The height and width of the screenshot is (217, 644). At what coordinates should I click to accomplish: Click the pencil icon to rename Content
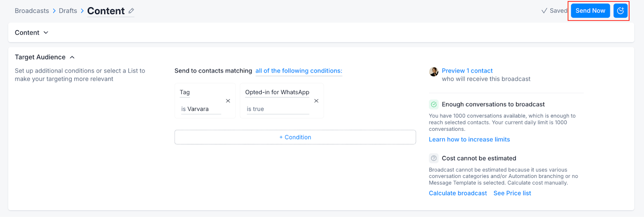131,11
